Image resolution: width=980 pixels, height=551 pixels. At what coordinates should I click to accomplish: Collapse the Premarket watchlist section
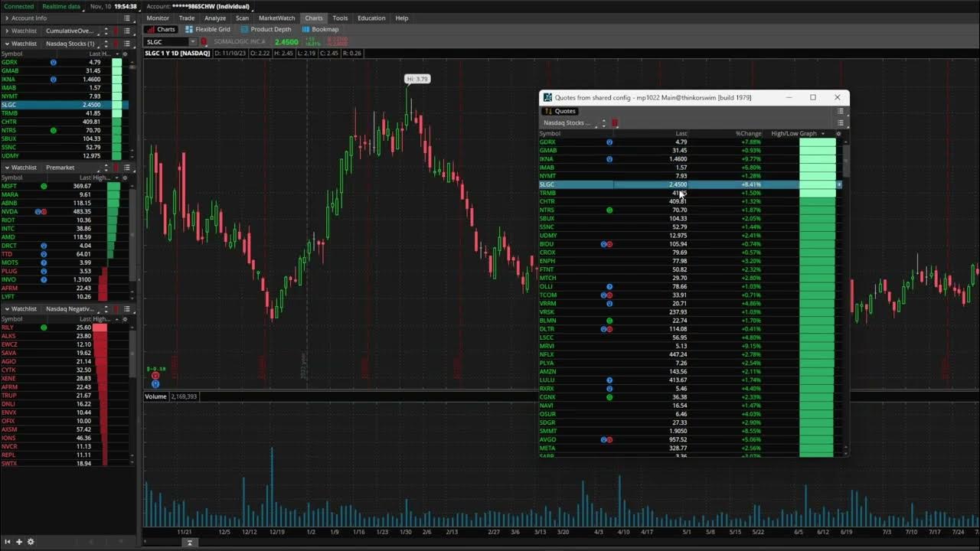7,167
